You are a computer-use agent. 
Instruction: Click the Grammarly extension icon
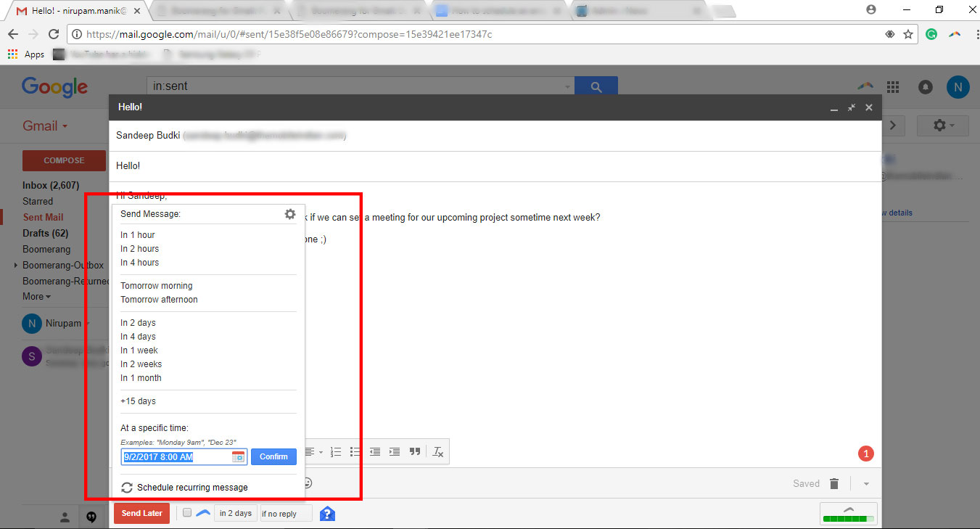tap(931, 34)
